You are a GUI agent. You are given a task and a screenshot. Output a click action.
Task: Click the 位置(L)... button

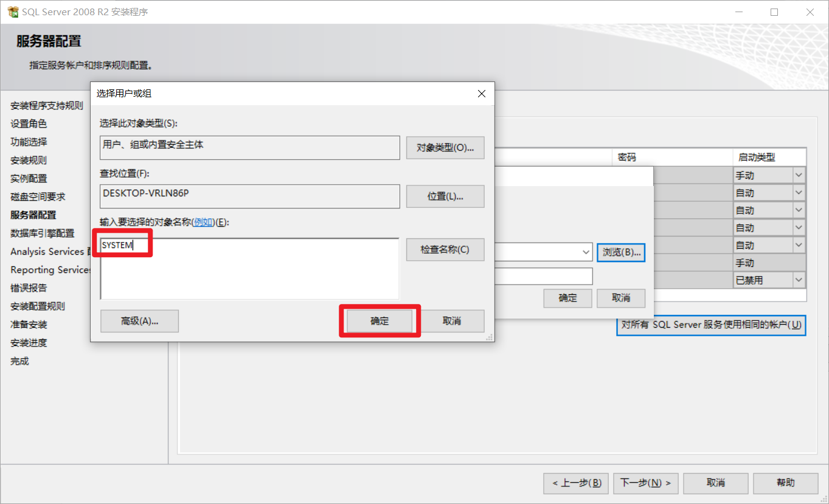click(445, 196)
